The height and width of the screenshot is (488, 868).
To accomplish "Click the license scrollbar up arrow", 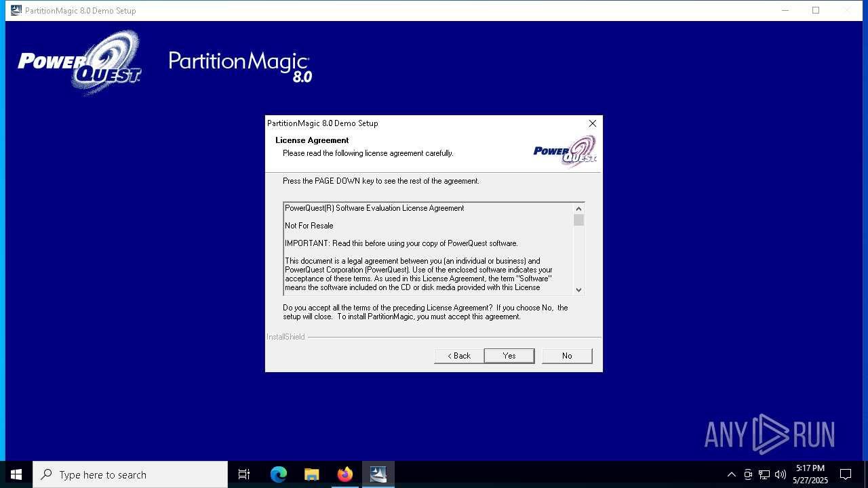I will [x=578, y=209].
